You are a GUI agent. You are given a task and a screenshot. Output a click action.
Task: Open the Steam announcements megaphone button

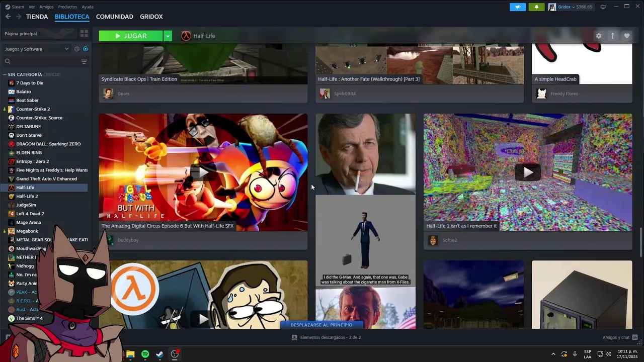517,7
